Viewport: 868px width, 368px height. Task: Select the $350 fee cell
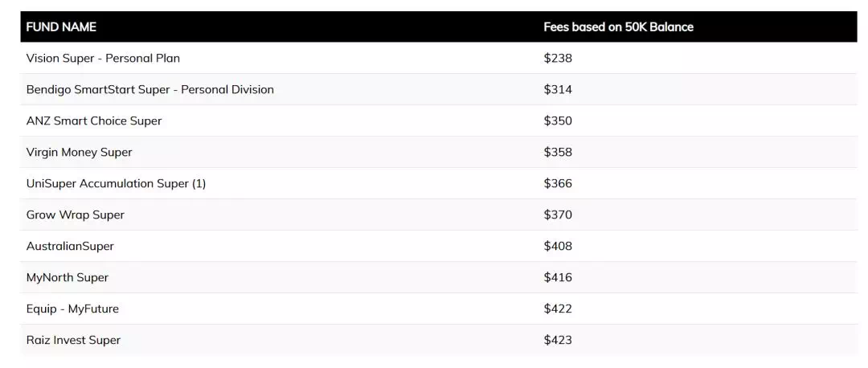coord(558,121)
